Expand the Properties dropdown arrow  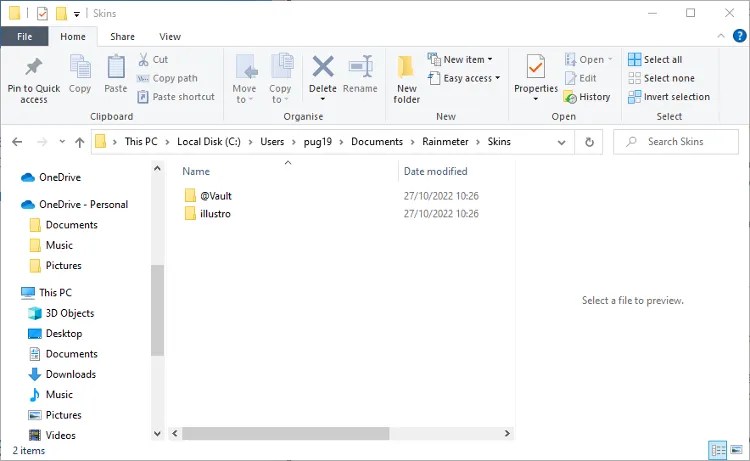click(x=536, y=99)
